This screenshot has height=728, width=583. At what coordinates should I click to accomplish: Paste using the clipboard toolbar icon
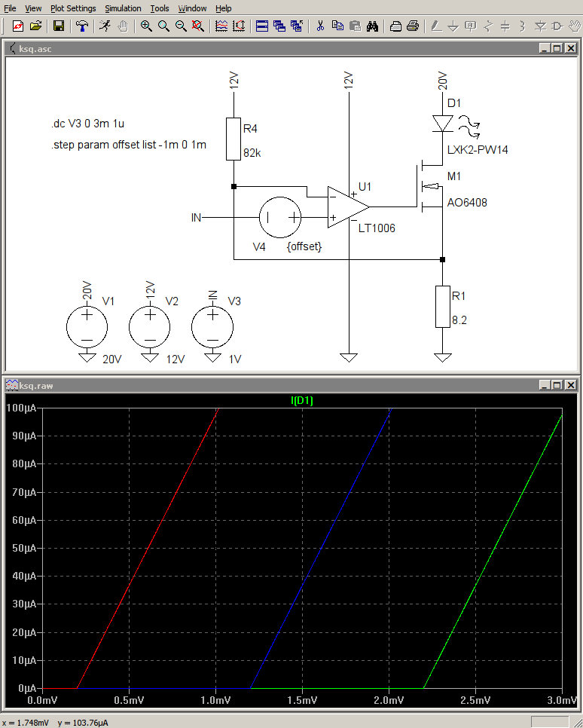[355, 26]
